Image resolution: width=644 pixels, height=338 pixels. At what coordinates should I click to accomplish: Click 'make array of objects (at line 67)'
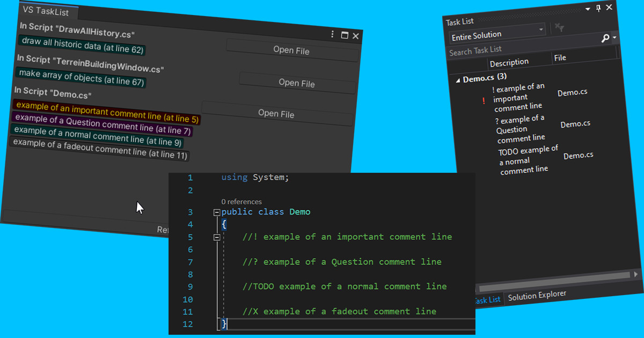pos(81,78)
